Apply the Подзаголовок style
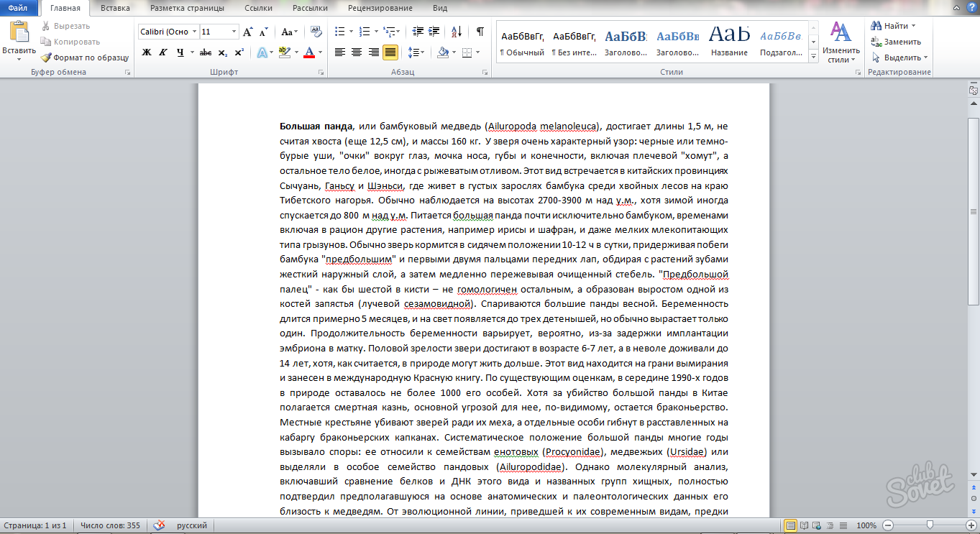 coord(781,42)
